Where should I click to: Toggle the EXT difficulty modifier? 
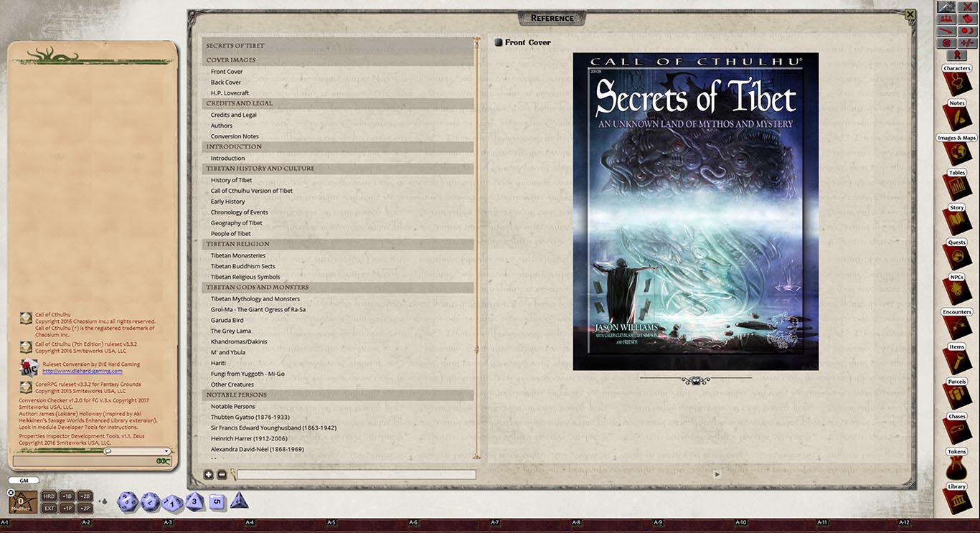[x=48, y=507]
